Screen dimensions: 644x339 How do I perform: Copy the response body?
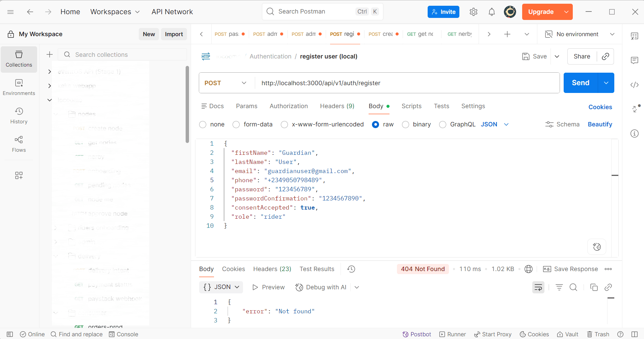(594, 287)
